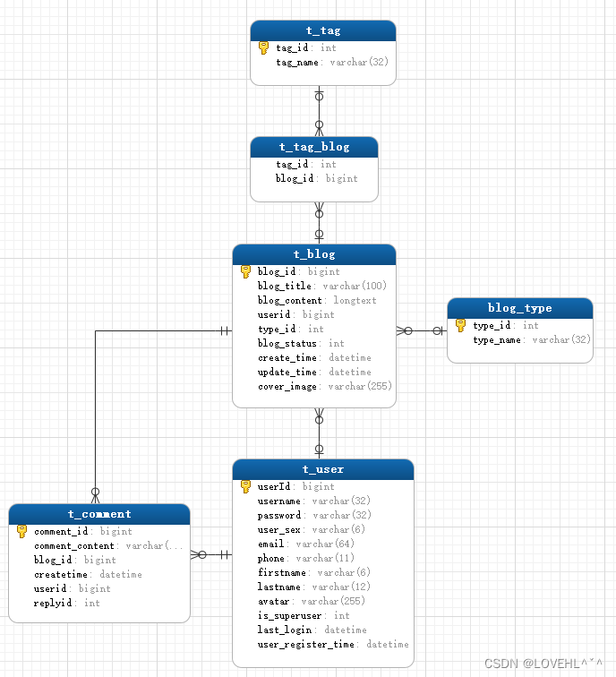Select the is_superuser int column
Viewport: 616px width, 677px height.
pos(304,615)
